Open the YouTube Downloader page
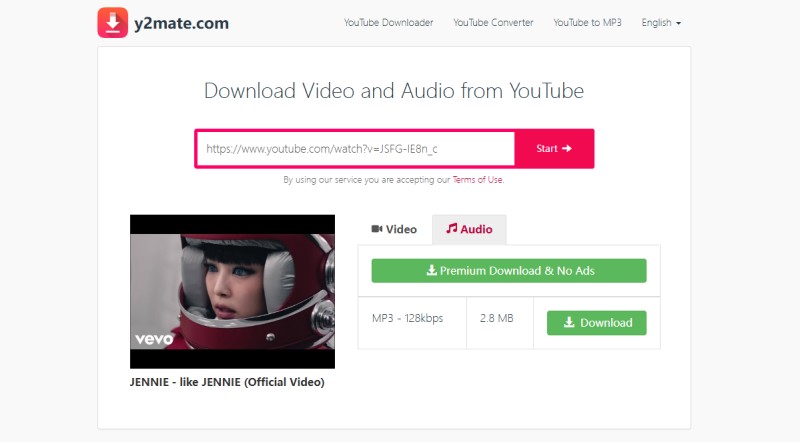 388,22
